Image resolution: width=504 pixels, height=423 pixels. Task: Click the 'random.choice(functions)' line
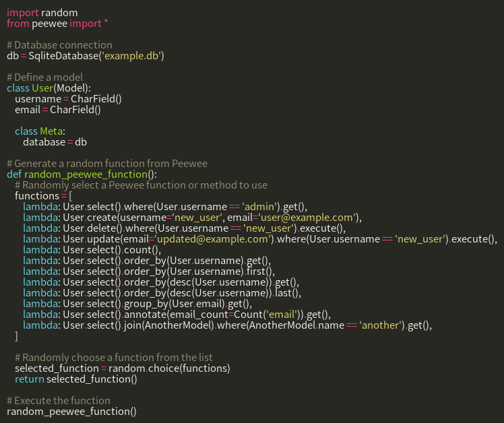point(123,368)
